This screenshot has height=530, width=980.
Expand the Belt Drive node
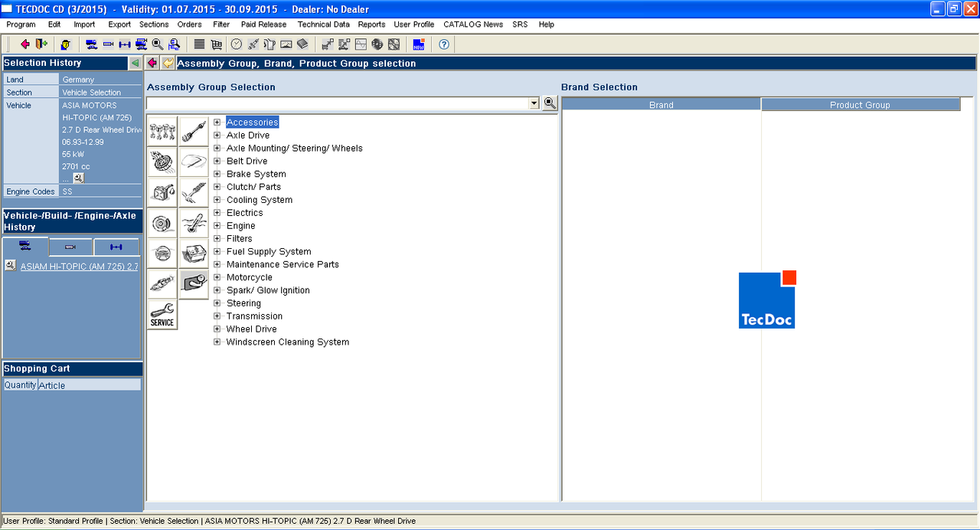217,162
